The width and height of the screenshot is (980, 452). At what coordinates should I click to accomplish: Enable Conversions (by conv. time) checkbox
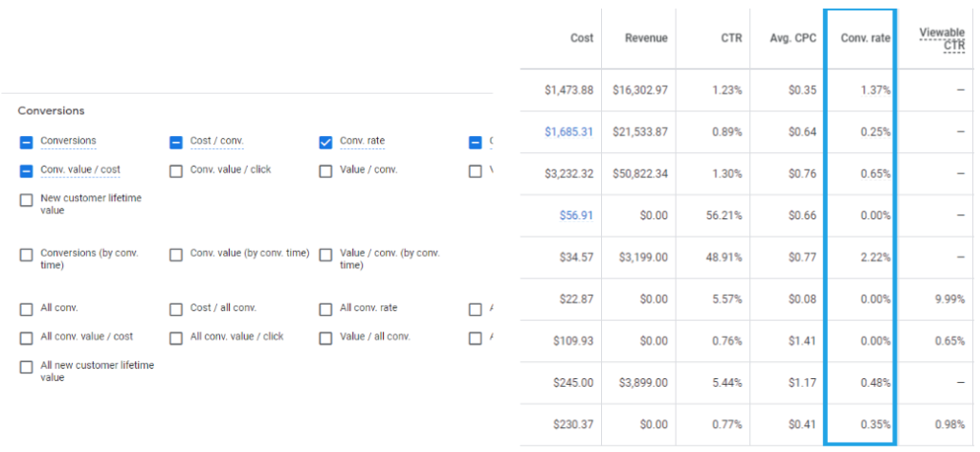tap(26, 255)
